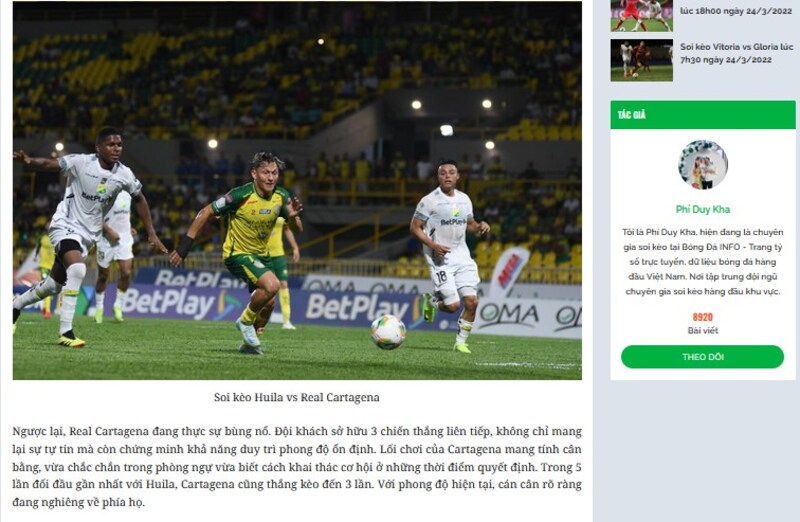Click the paragraph starting with "Ngược lại"
Image resolution: width=800 pixels, height=522 pixels.
click(x=297, y=466)
